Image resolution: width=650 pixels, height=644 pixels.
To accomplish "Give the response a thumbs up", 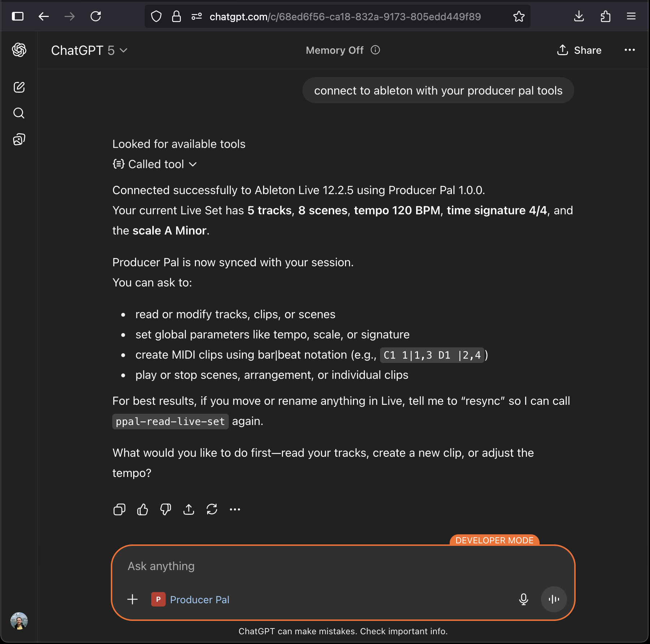I will (x=142, y=509).
